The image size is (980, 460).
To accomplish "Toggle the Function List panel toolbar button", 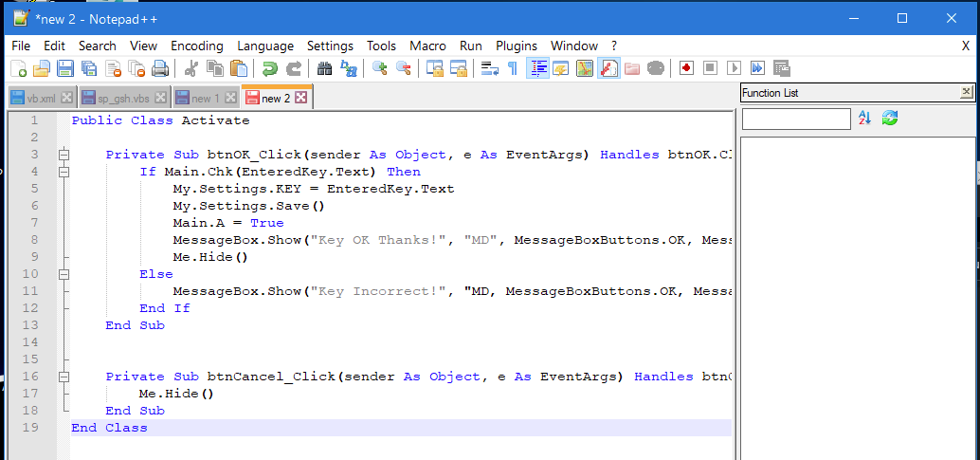I will click(609, 68).
